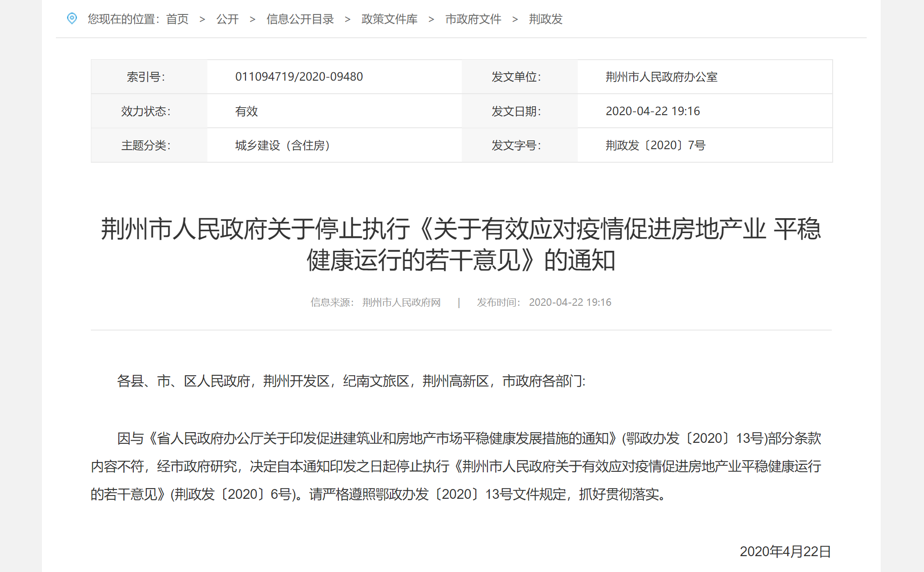The width and height of the screenshot is (924, 572).
Task: Select issue date 2020-04-22 19:16 in table
Action: coord(653,111)
